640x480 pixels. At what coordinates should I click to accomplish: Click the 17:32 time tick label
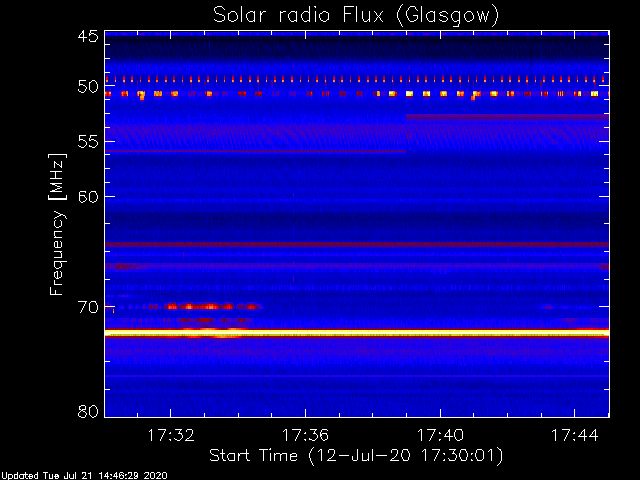pos(171,436)
